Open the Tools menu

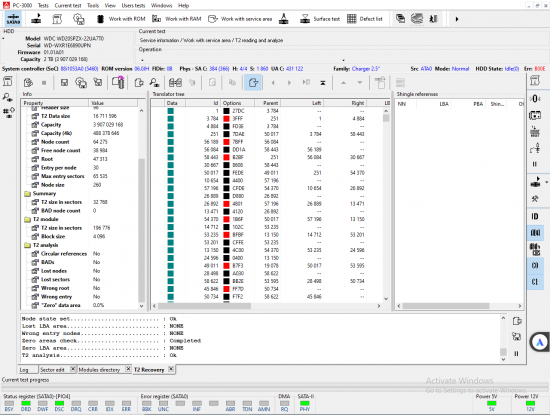93,5
